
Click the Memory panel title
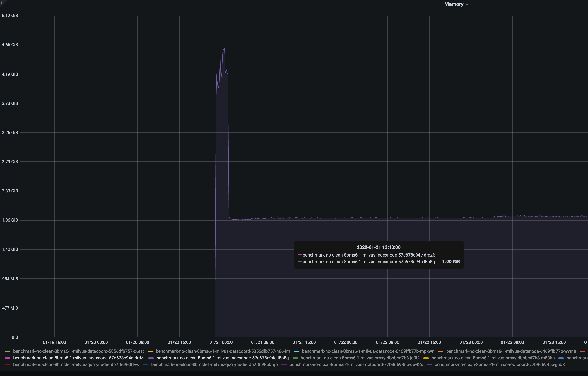454,4
